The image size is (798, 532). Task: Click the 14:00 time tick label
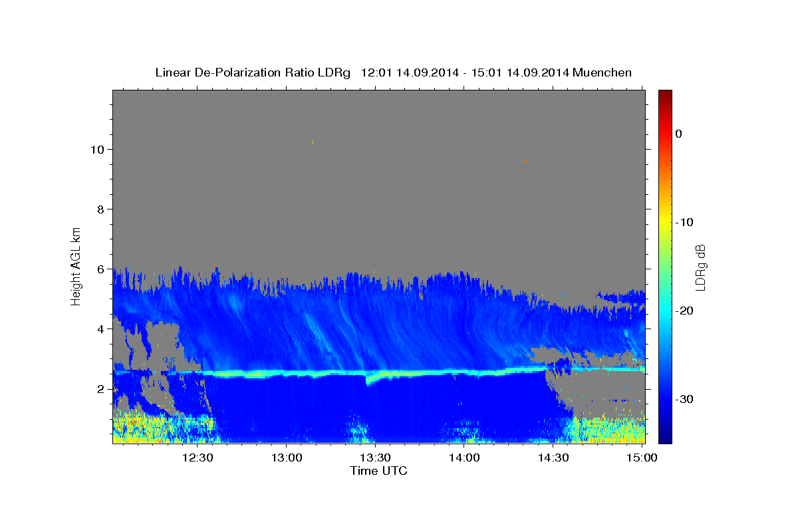464,458
